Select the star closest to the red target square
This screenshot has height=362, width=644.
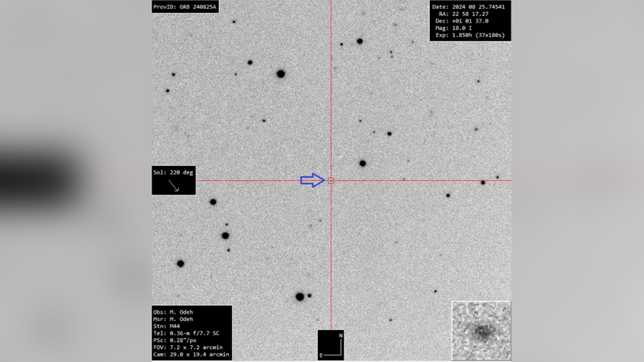click(x=362, y=163)
